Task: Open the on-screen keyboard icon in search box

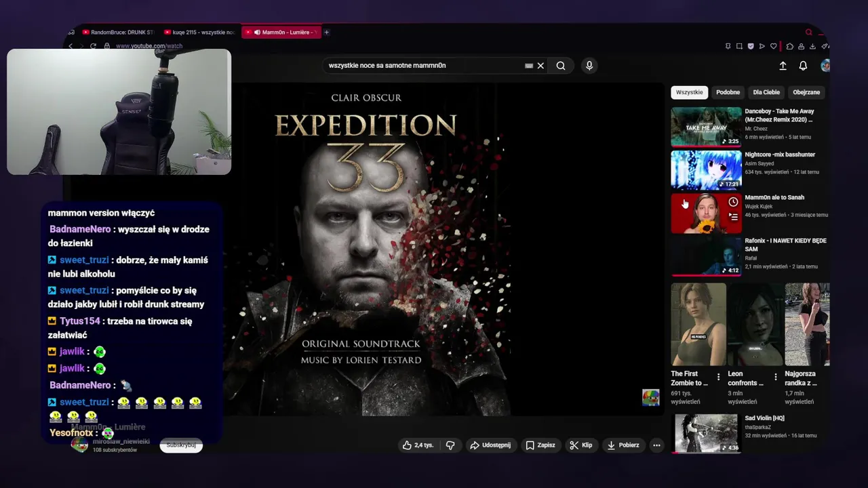Action: [529, 66]
